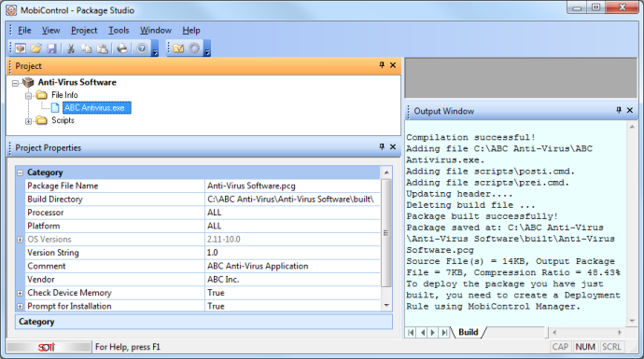Viewport: 644px width, 359px height.
Task: Collapse the File Info tree node
Action: 28,96
